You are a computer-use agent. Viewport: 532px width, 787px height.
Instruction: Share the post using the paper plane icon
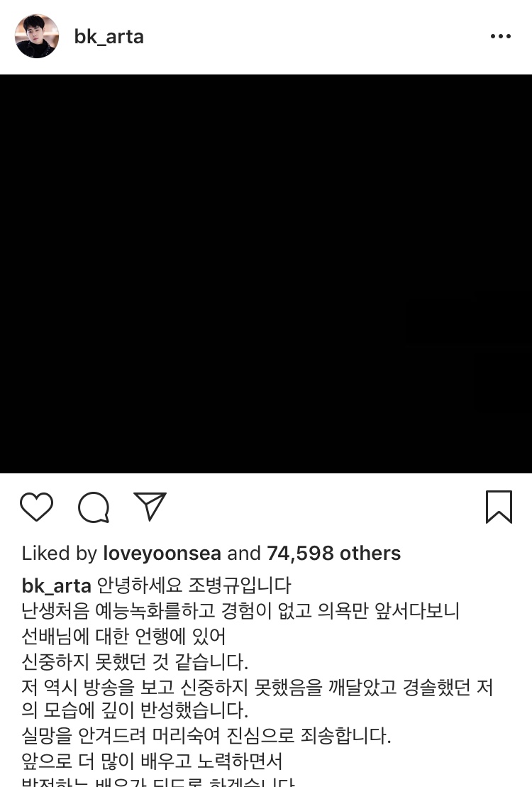tap(150, 506)
